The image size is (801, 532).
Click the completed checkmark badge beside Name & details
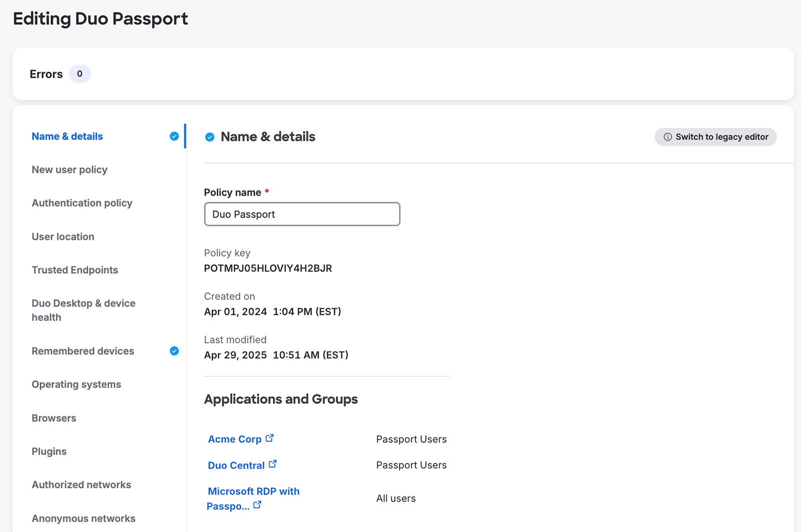pos(174,136)
